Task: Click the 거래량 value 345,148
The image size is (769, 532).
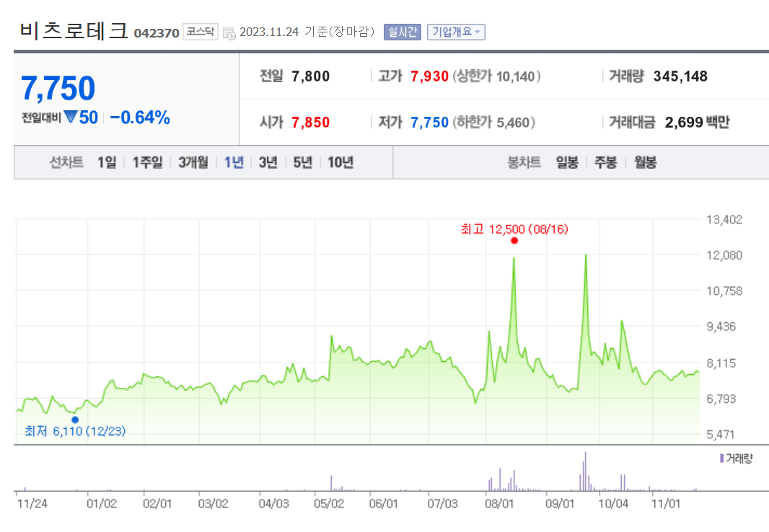Action: (680, 76)
